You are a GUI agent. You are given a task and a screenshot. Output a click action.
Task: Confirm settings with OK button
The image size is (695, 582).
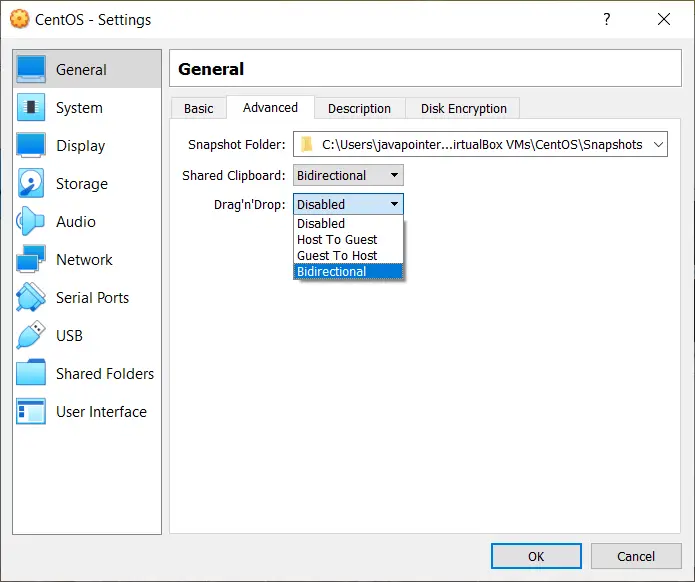pos(536,556)
